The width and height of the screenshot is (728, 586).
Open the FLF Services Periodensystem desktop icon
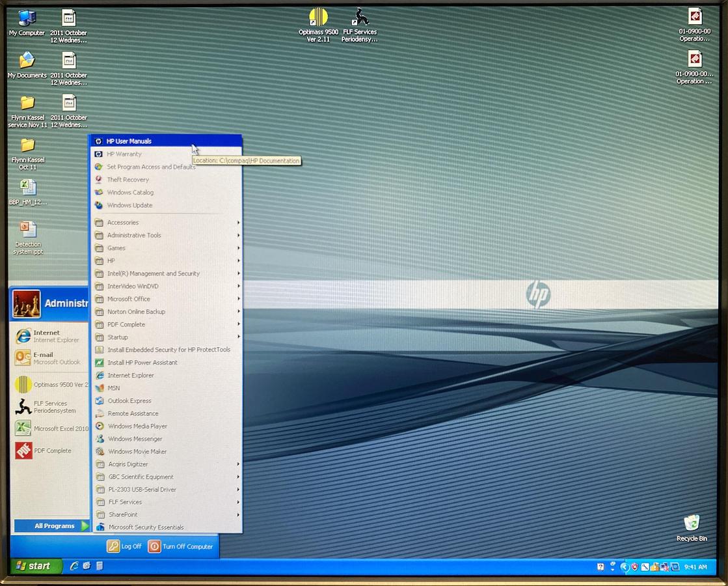(359, 18)
